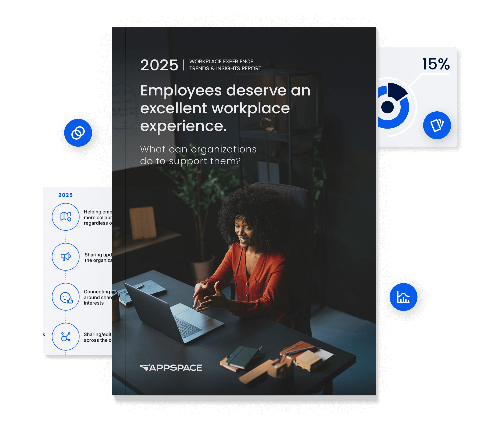Select the sharing network icon in the timeline
The width and height of the screenshot is (504, 438).
[x=65, y=337]
